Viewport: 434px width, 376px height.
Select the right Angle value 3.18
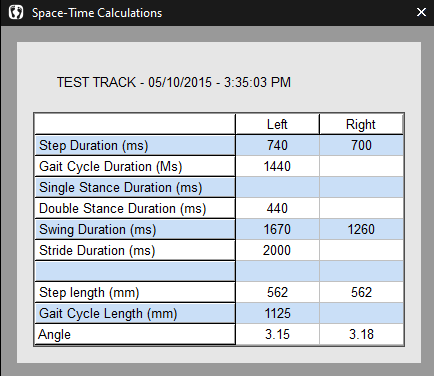(x=361, y=334)
